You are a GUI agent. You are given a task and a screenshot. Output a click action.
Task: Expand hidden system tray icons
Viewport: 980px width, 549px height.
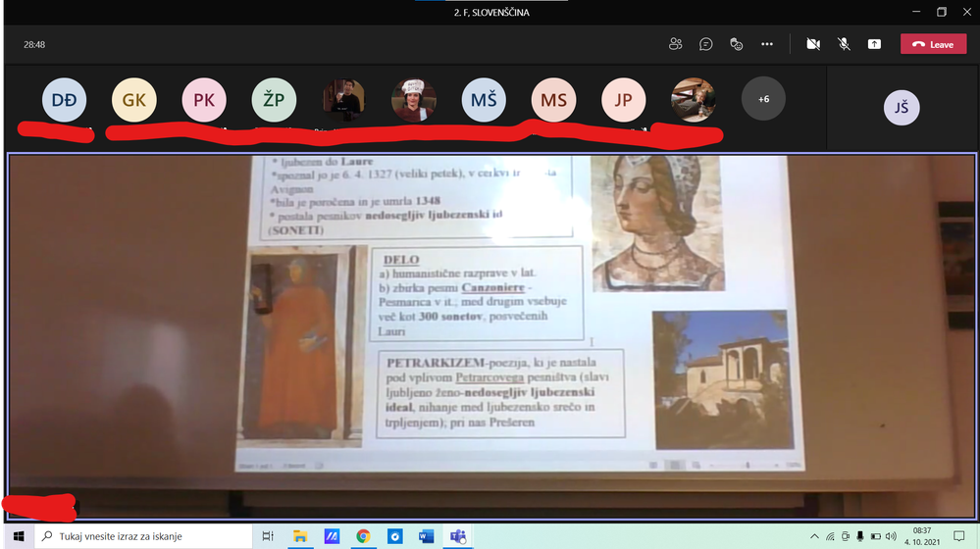[814, 536]
